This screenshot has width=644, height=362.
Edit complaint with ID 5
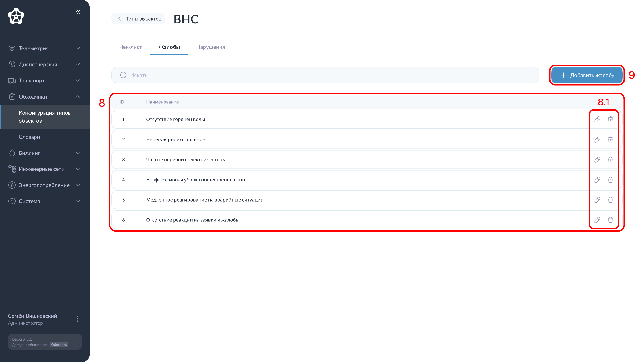(x=597, y=200)
